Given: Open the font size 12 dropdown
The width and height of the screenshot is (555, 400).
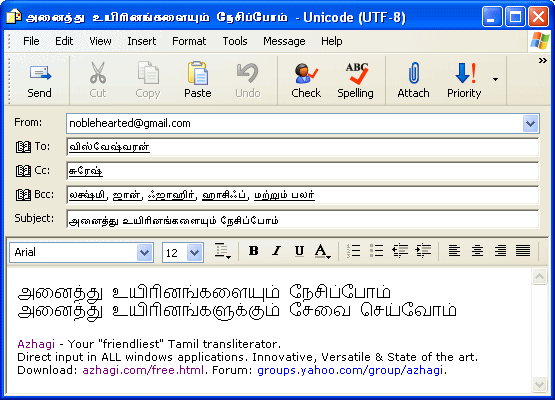Looking at the screenshot, I should click(195, 253).
